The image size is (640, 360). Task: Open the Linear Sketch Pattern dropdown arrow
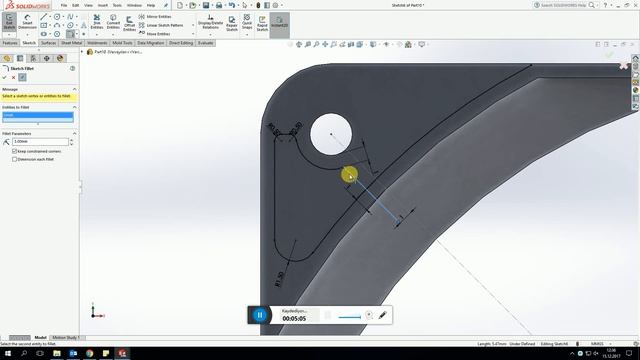coord(193,25)
